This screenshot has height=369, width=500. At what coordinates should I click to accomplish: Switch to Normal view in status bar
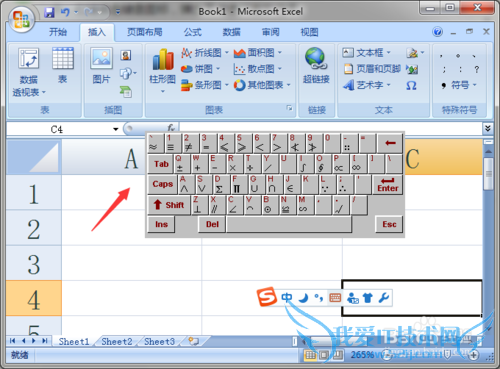(310, 355)
